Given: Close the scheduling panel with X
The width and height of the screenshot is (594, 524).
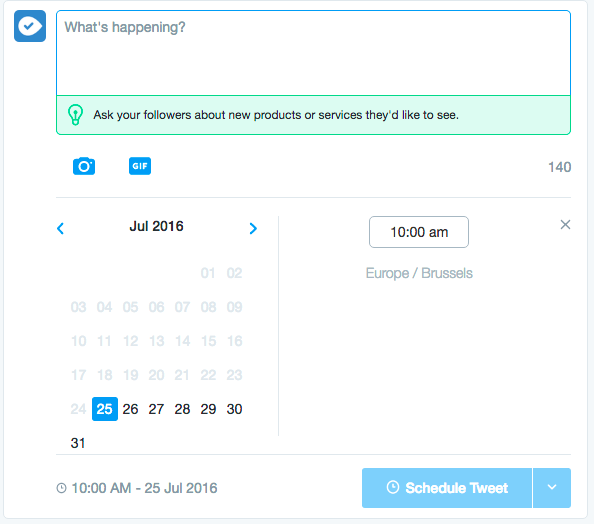Looking at the screenshot, I should 565,225.
